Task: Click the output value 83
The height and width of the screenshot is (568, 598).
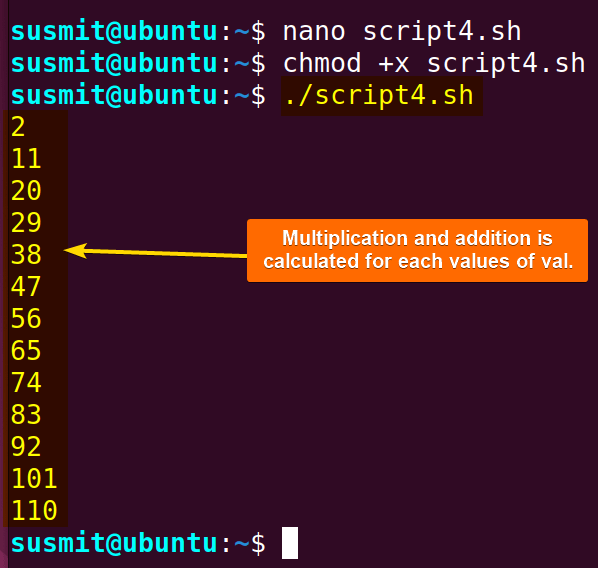Action: pyautogui.click(x=26, y=415)
